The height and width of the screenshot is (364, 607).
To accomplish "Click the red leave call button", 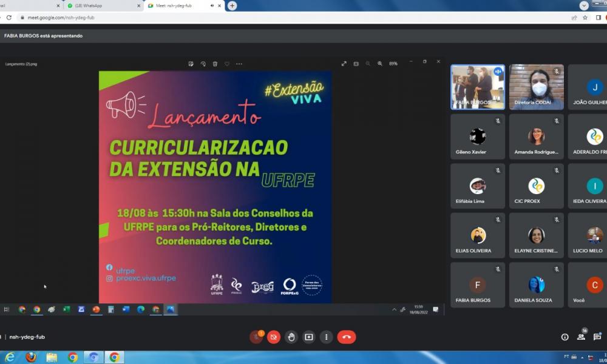I will tap(347, 337).
